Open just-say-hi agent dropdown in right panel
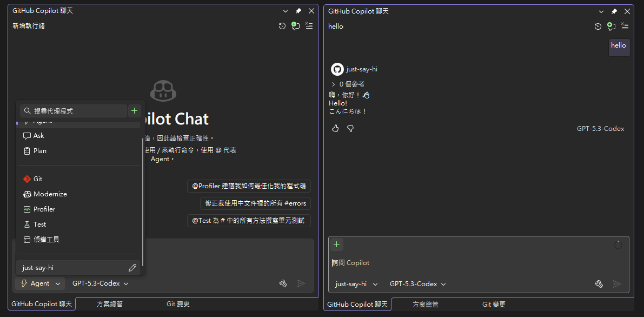This screenshot has width=644, height=317. (356, 283)
